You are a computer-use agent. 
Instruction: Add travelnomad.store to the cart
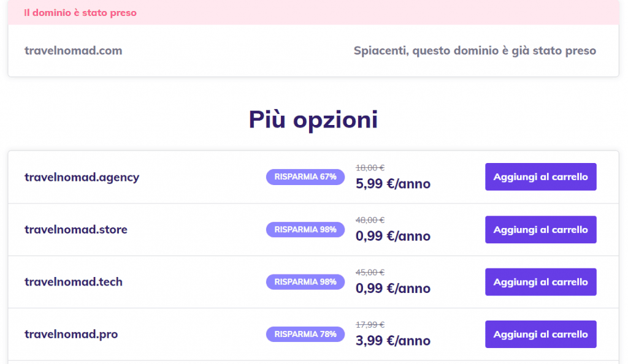point(540,230)
